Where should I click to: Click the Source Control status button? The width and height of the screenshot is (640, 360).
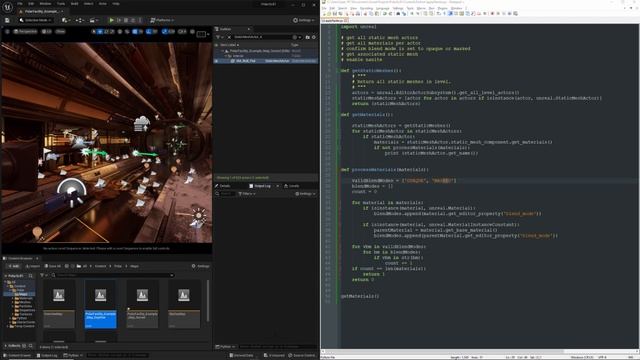pyautogui.click(x=302, y=356)
